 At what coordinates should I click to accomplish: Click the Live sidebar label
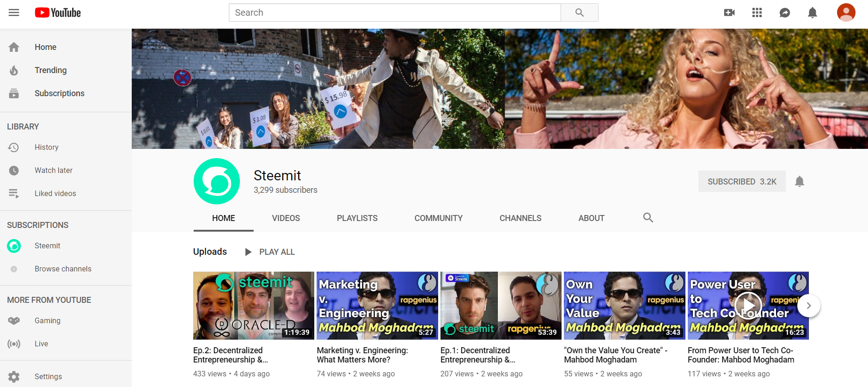pos(41,344)
